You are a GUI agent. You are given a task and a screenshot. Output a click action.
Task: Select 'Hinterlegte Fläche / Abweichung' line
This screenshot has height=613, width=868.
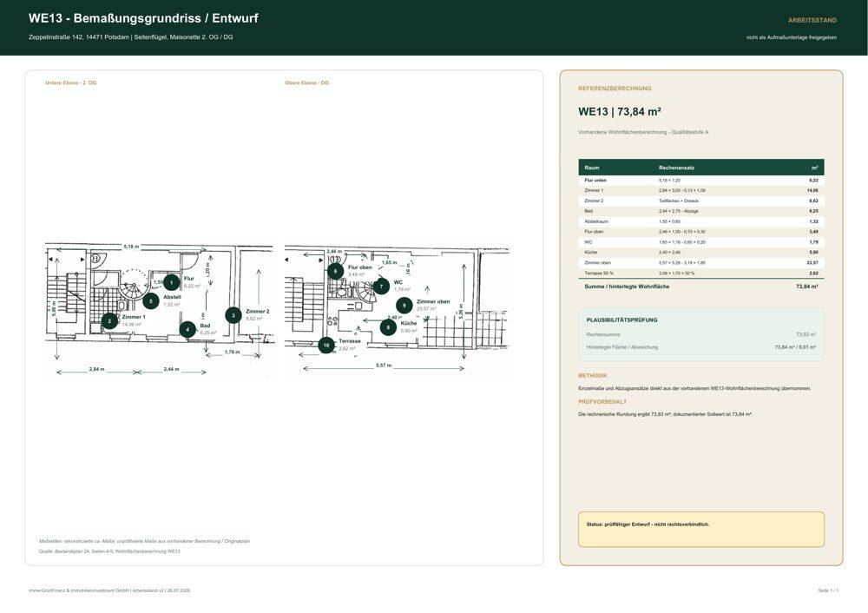point(701,347)
